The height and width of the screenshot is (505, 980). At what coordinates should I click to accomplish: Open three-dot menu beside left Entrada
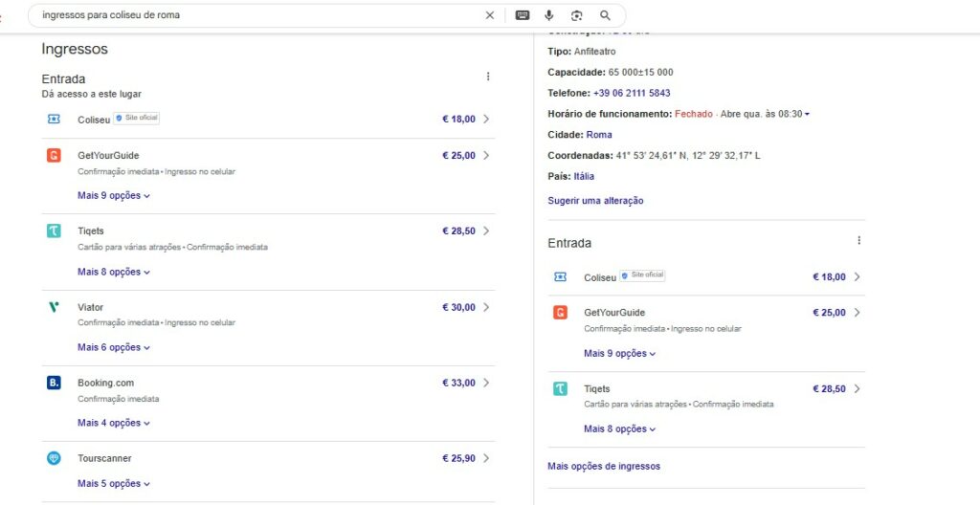pos(488,77)
